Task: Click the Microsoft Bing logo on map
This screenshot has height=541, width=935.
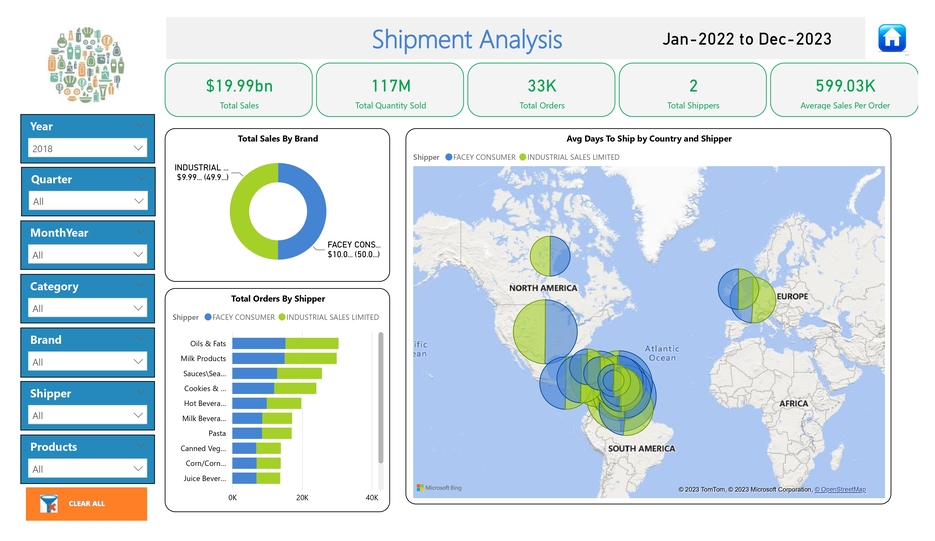Action: click(x=438, y=488)
